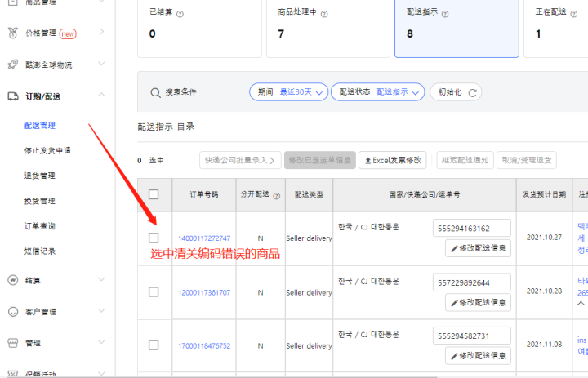Open 停止发货申请 in the sidebar
Image resolution: width=588 pixels, height=378 pixels.
click(47, 151)
